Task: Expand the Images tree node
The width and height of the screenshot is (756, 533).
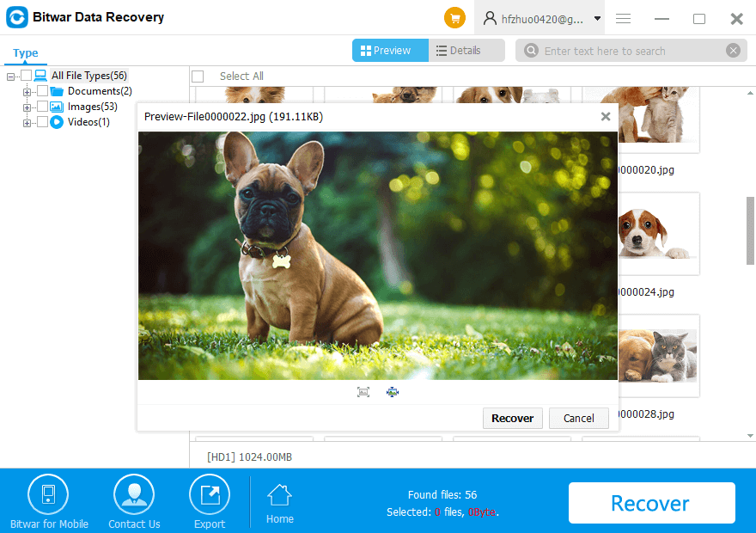Action: coord(27,107)
